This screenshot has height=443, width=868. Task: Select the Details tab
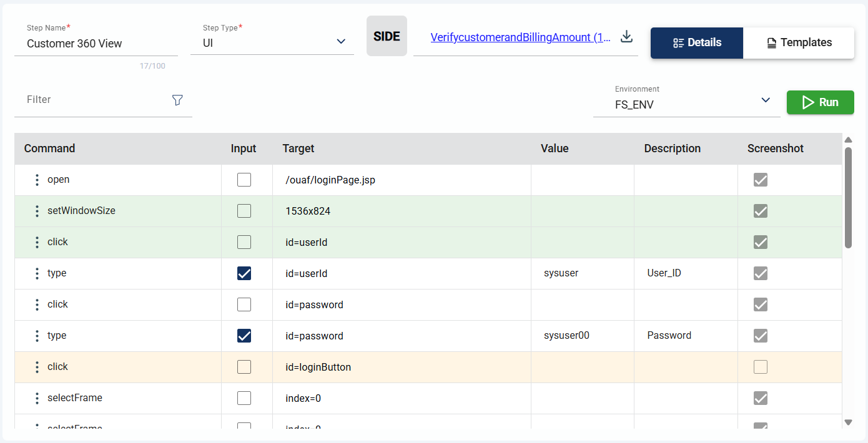(697, 43)
